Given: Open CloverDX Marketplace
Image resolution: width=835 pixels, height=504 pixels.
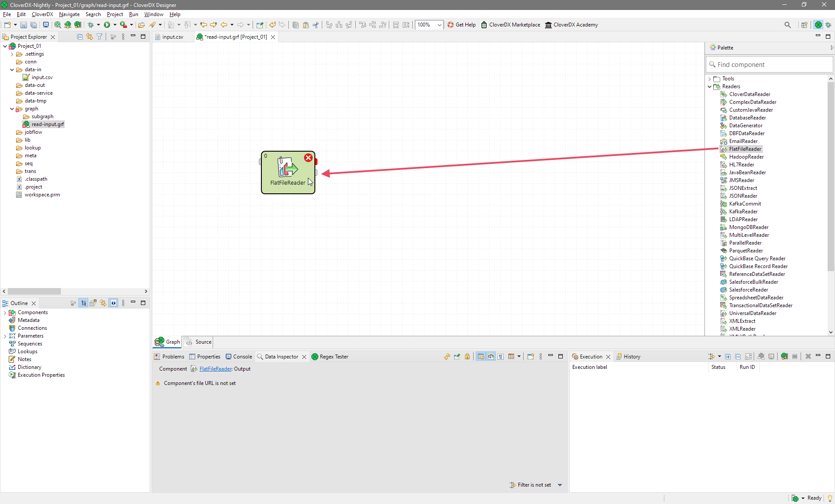Looking at the screenshot, I should [x=511, y=25].
